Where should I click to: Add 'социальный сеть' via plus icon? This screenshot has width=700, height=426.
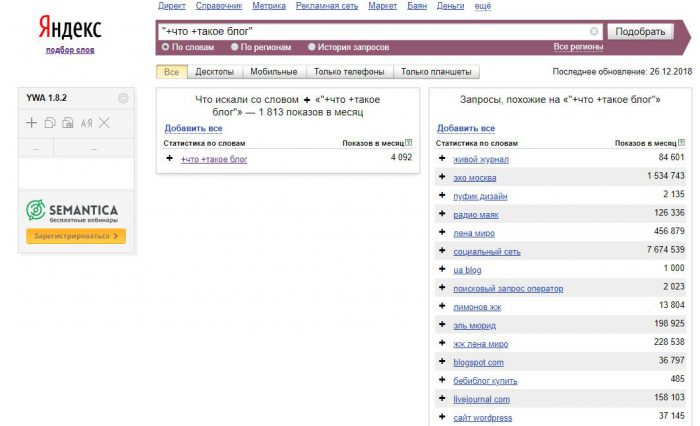(x=442, y=251)
